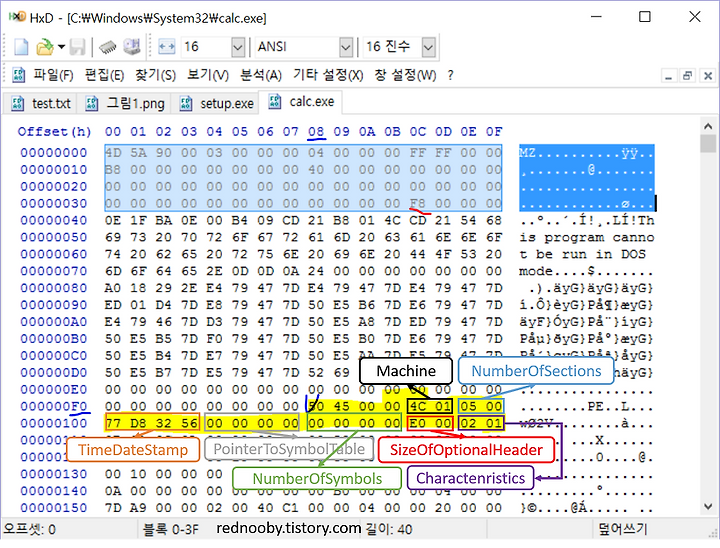Screen dimensions: 720x548
Task: Click the 05 00 NumberOfSections bytes
Action: click(481, 407)
